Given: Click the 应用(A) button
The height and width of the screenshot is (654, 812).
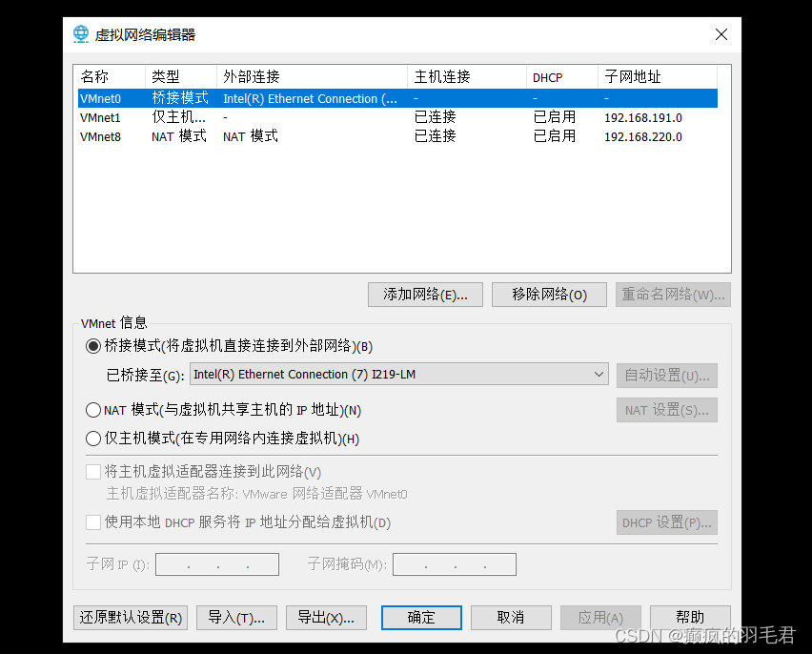Looking at the screenshot, I should click(600, 618).
